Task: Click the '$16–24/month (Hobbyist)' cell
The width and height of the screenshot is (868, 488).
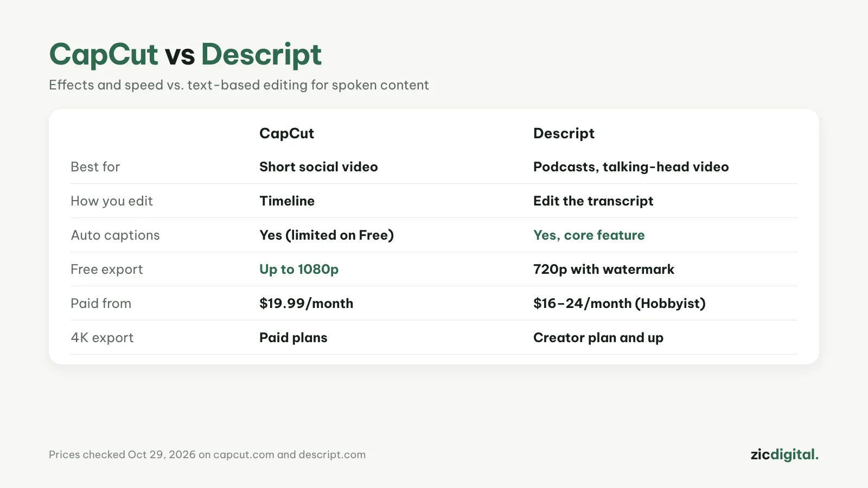Action: point(620,304)
